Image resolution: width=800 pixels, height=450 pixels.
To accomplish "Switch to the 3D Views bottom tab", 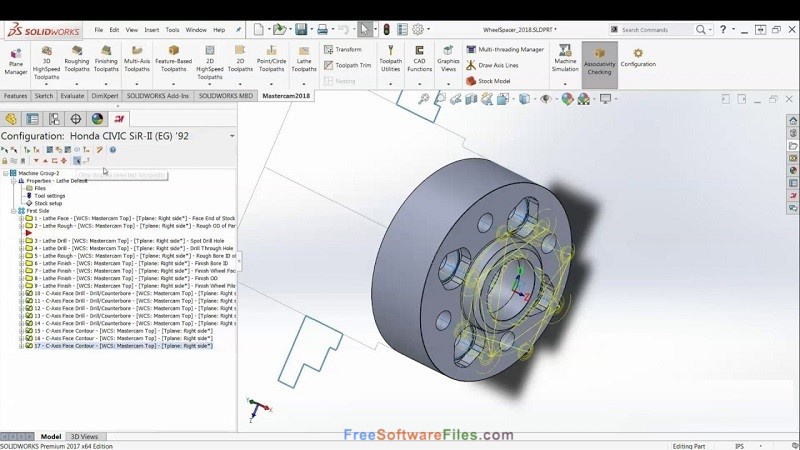I will pos(84,437).
